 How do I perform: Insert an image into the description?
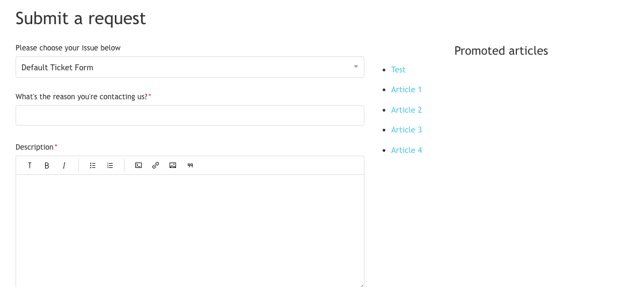[x=173, y=166]
